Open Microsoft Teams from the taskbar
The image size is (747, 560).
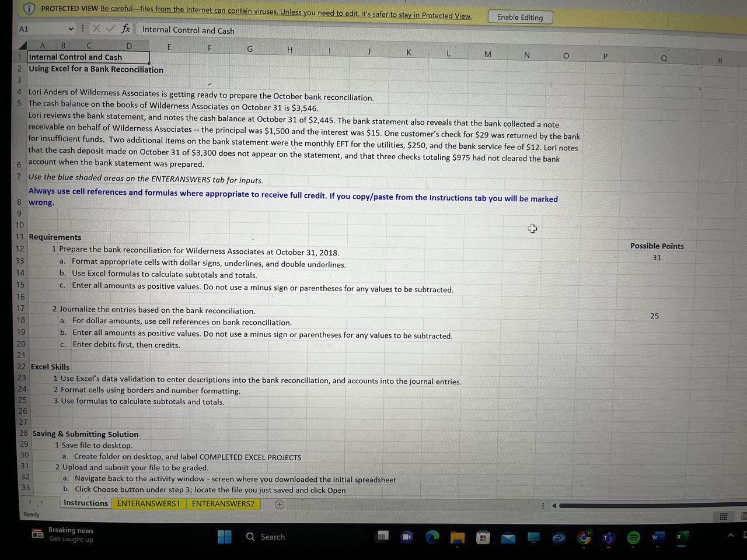pos(608,537)
